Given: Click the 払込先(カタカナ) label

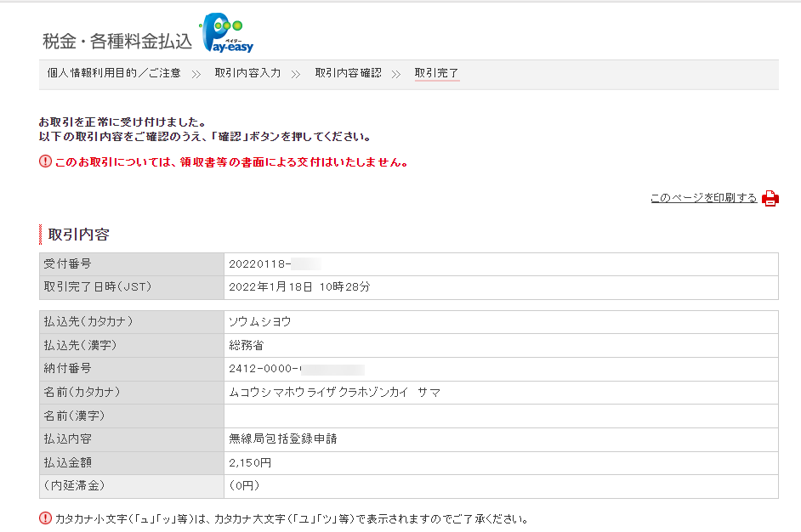Looking at the screenshot, I should pyautogui.click(x=88, y=321).
